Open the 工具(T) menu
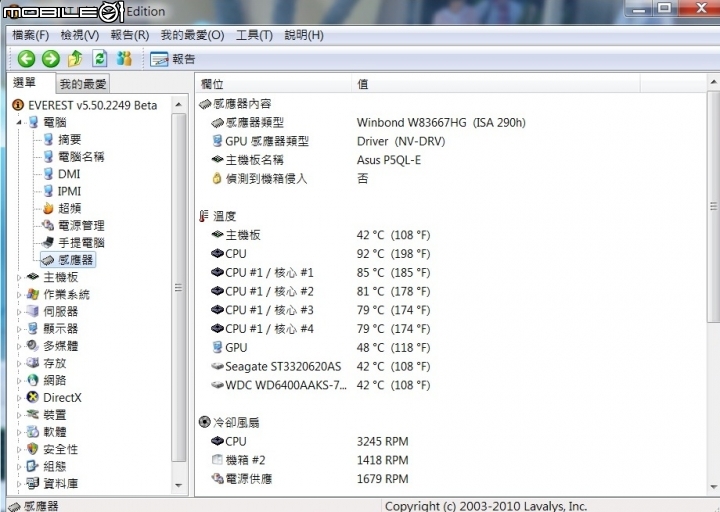Viewport: 720px width, 512px height. pos(254,35)
